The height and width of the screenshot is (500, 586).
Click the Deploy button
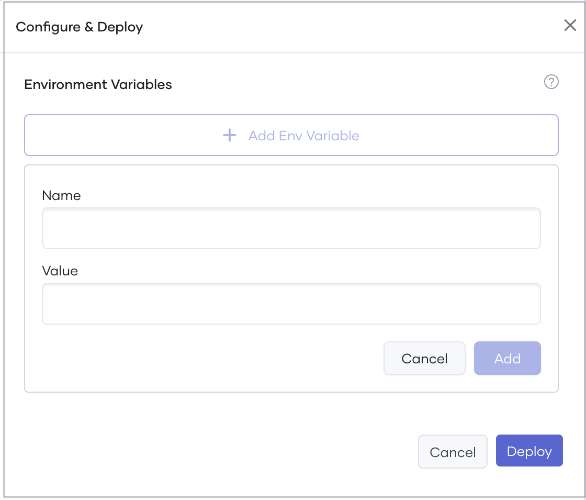529,451
